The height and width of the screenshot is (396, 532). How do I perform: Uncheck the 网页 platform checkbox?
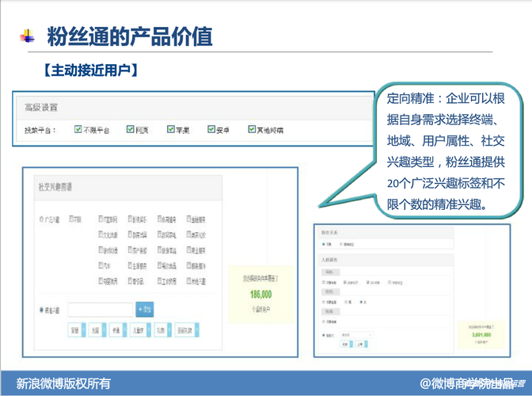(131, 129)
